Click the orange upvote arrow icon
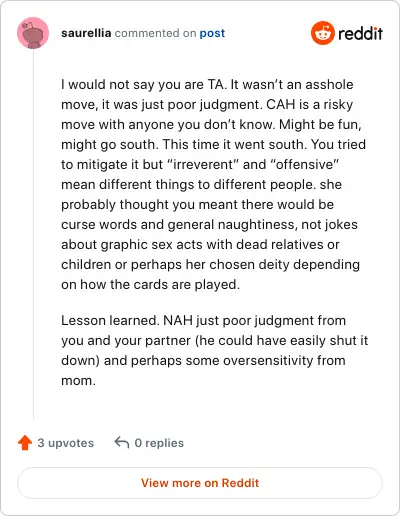 pos(25,443)
